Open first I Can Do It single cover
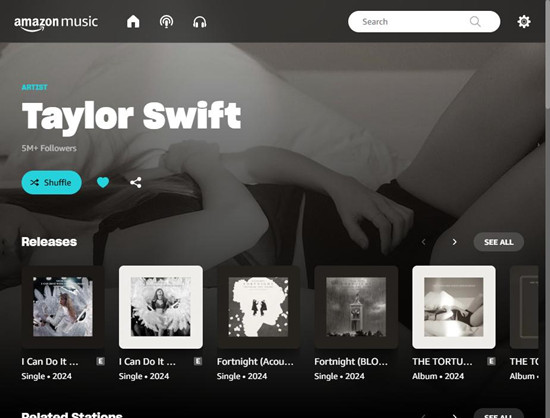 pos(63,307)
